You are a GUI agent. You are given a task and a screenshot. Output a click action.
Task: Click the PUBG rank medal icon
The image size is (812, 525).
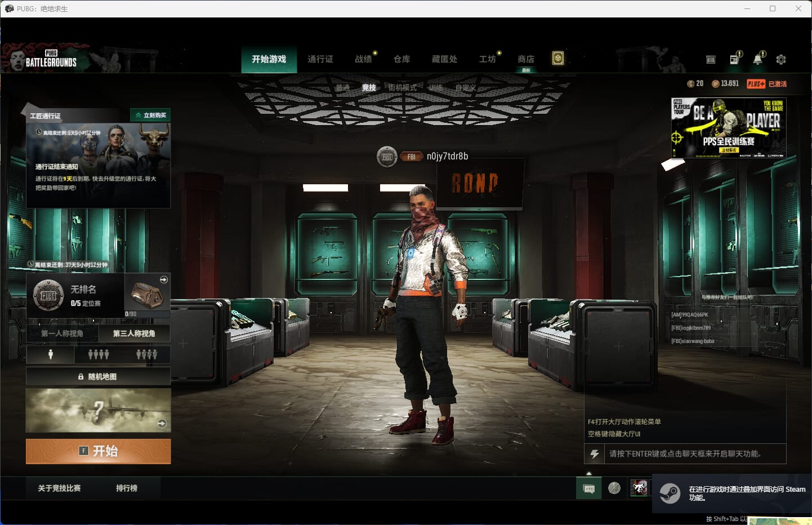tap(48, 295)
